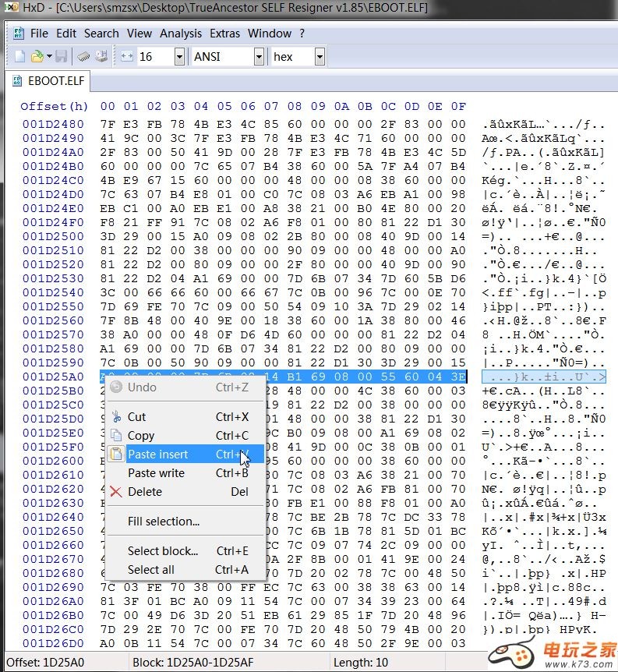
Task: Choose Paste write from context menu
Action: (x=156, y=473)
